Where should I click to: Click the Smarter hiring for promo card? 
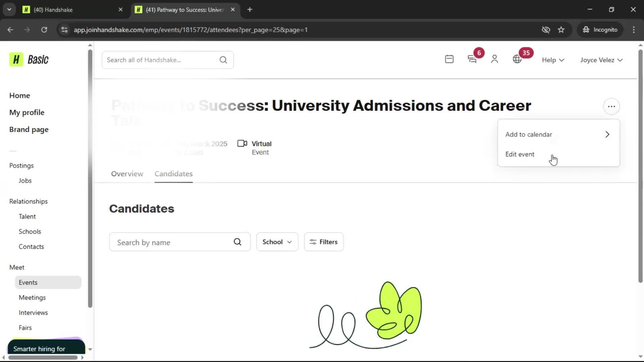click(46, 347)
